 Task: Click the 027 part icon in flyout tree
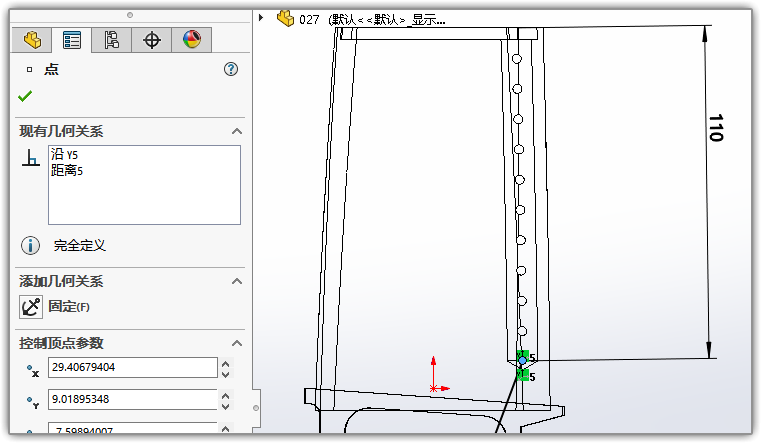coord(285,18)
